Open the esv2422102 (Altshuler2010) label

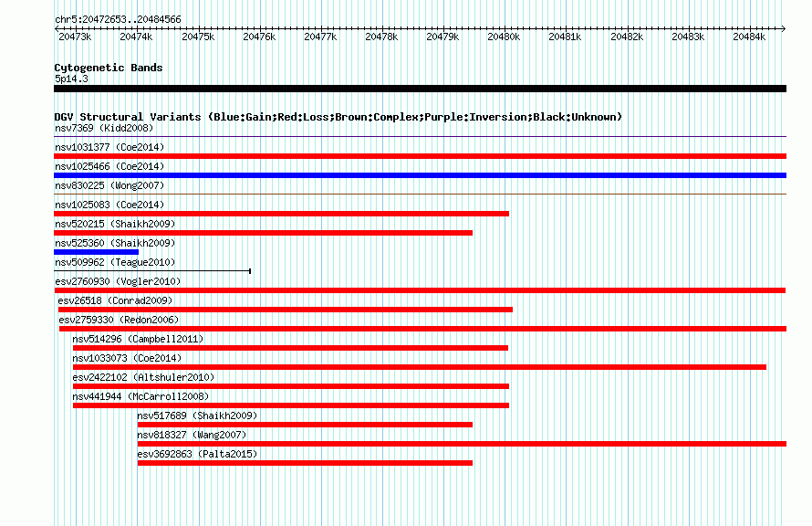(x=143, y=377)
